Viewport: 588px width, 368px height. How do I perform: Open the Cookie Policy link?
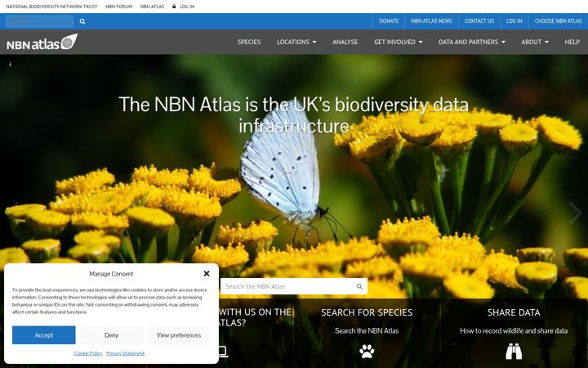pyautogui.click(x=88, y=353)
